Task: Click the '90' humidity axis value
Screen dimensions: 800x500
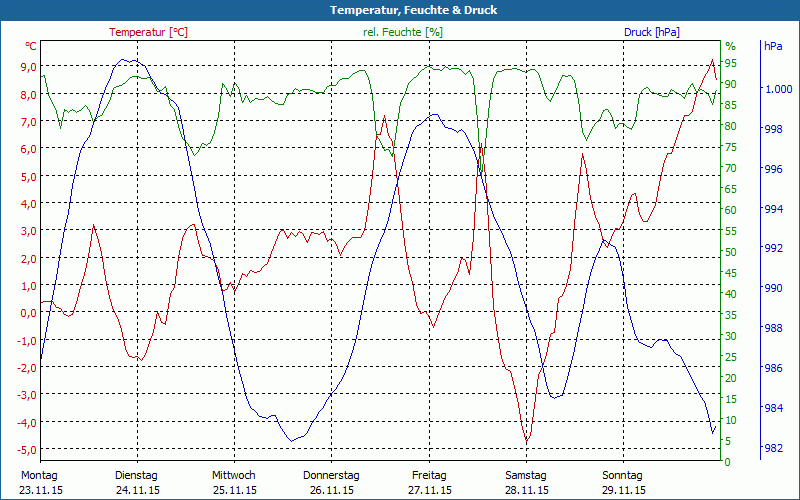Action: click(x=731, y=84)
